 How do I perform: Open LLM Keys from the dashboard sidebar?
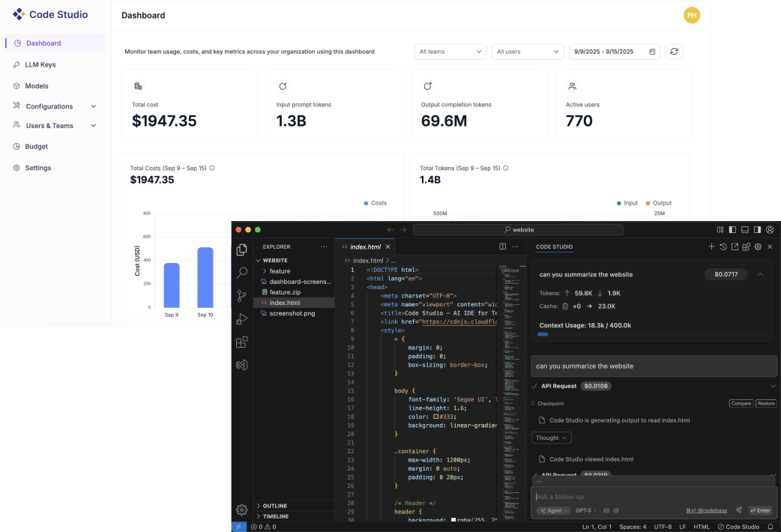39,64
